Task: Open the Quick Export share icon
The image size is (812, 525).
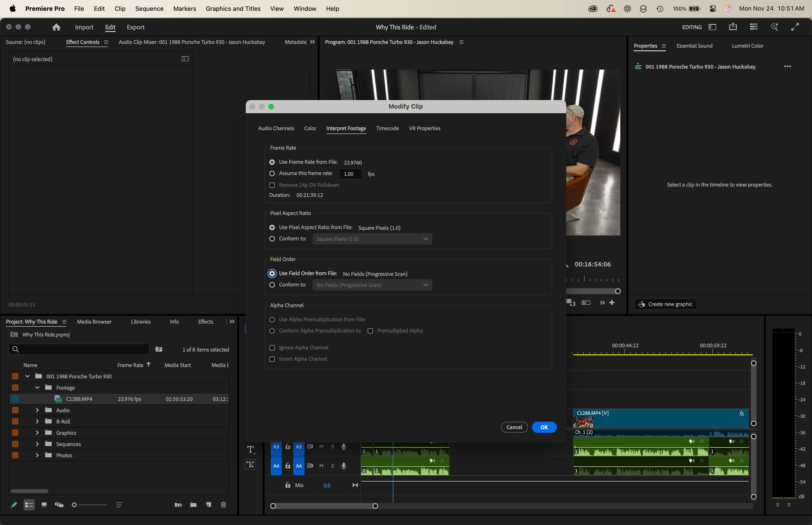Action: tap(733, 27)
